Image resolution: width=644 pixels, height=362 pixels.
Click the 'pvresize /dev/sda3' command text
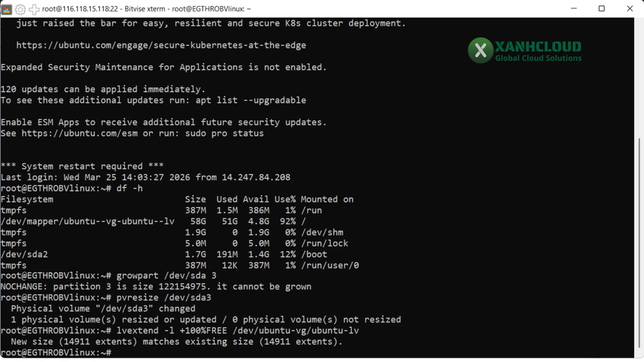click(x=164, y=298)
